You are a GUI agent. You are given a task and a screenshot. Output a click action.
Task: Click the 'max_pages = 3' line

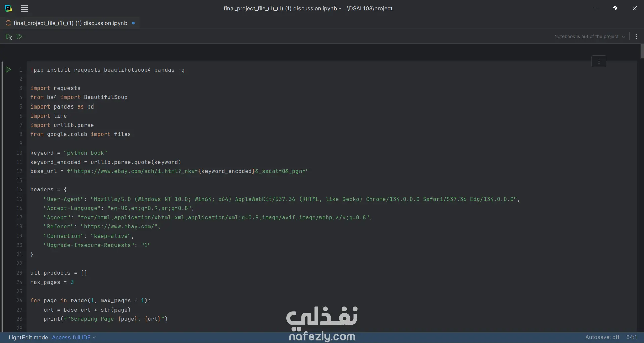pos(52,282)
